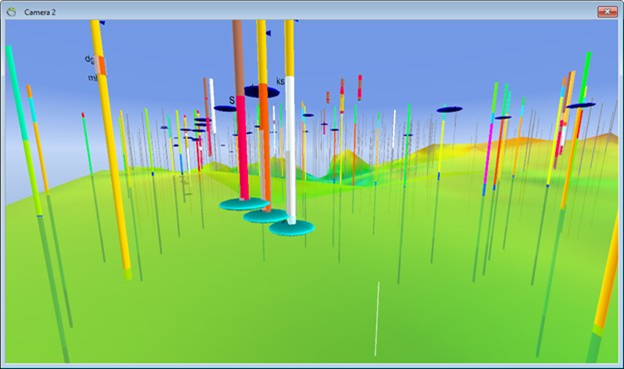
Task: Select the thin white line in lower foreground
Action: [x=377, y=319]
